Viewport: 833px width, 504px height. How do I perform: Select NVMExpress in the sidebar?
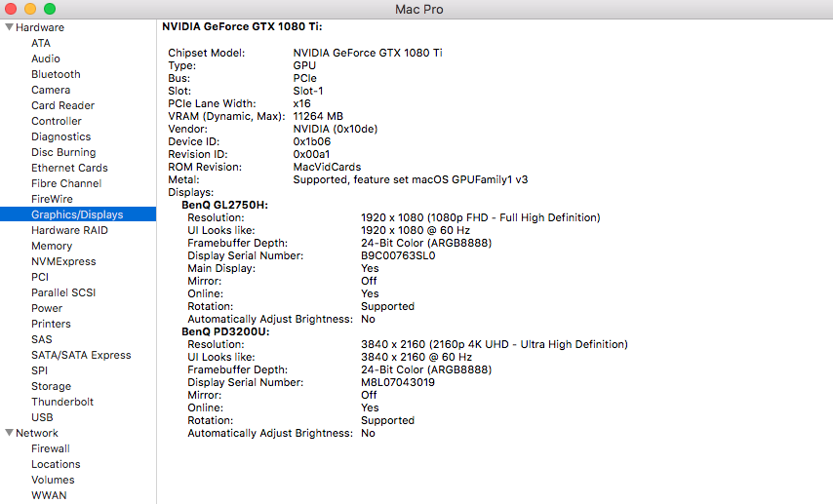(x=63, y=261)
